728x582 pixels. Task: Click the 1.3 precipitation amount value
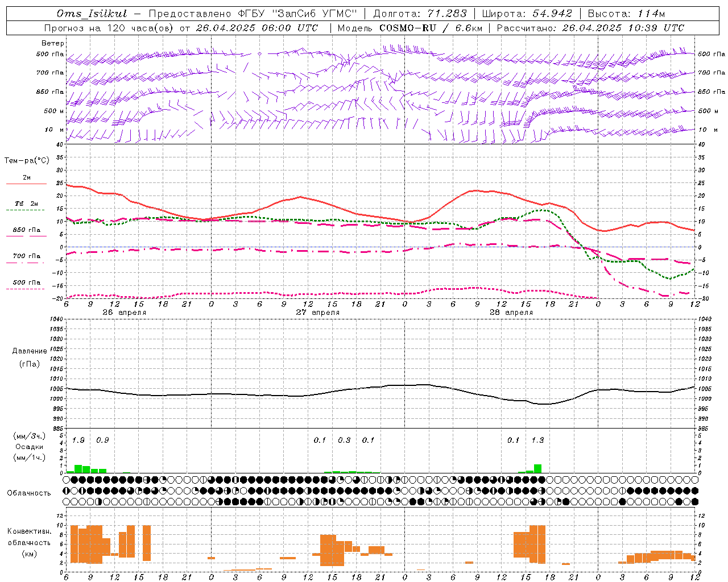537,440
